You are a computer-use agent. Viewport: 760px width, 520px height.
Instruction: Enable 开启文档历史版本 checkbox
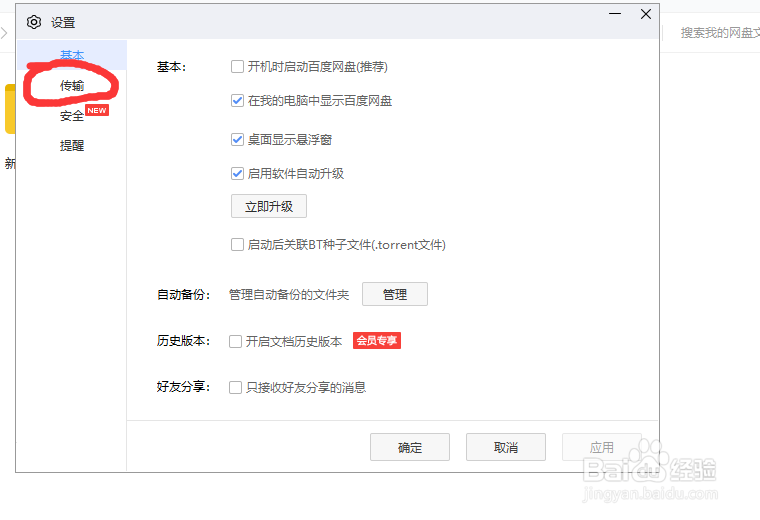pos(236,341)
